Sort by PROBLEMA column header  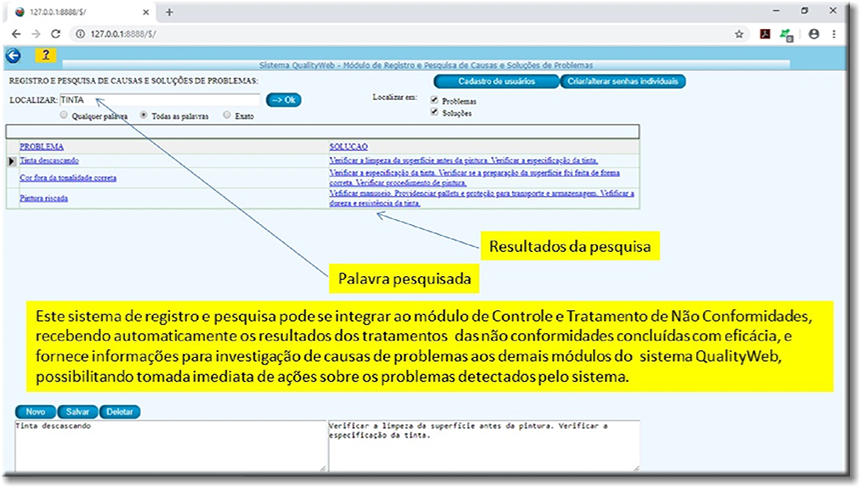tap(42, 147)
